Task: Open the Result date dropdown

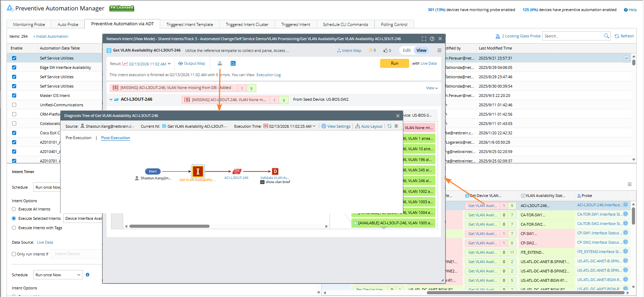Action: pos(169,64)
